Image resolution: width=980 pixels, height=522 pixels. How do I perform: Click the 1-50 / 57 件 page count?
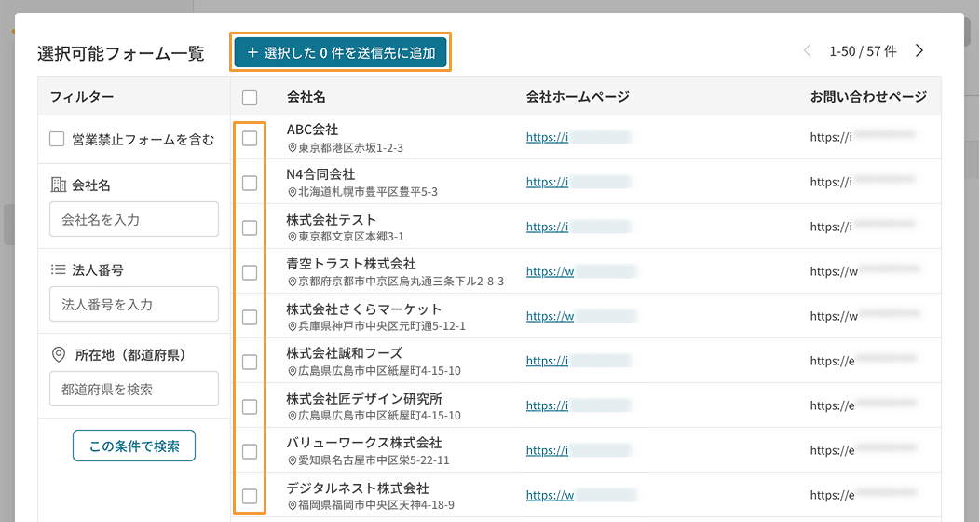coord(863,51)
